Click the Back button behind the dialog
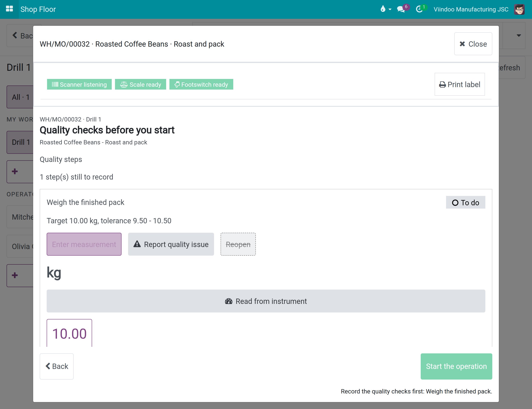 pyautogui.click(x=20, y=36)
